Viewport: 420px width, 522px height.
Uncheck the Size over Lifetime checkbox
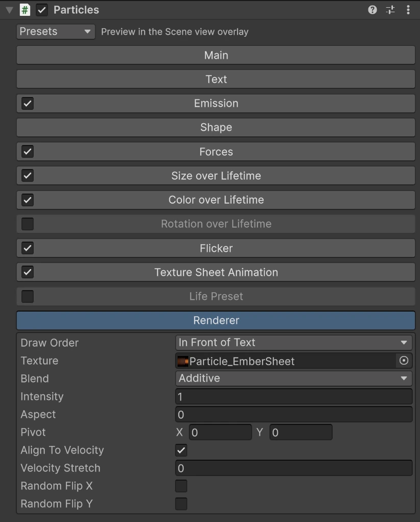27,175
